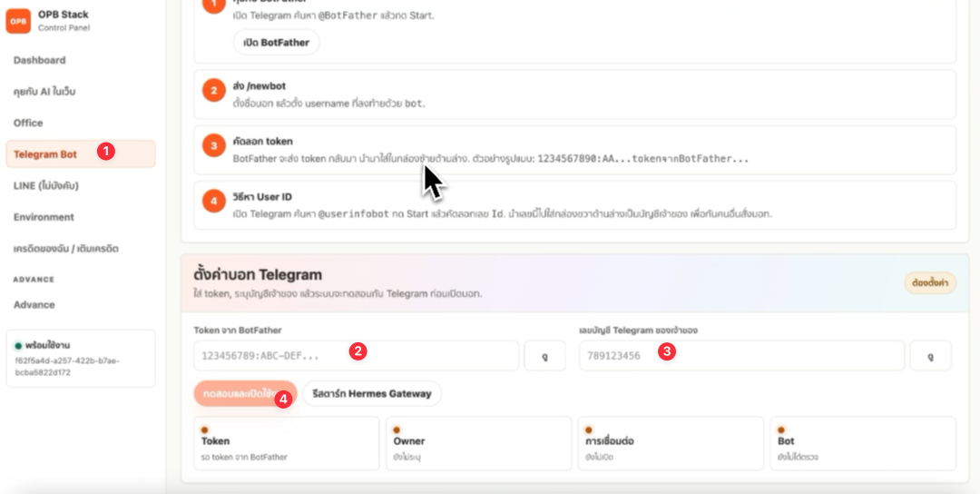This screenshot has height=494, width=980.
Task: Open the Environment sidebar item
Action: pyautogui.click(x=44, y=217)
